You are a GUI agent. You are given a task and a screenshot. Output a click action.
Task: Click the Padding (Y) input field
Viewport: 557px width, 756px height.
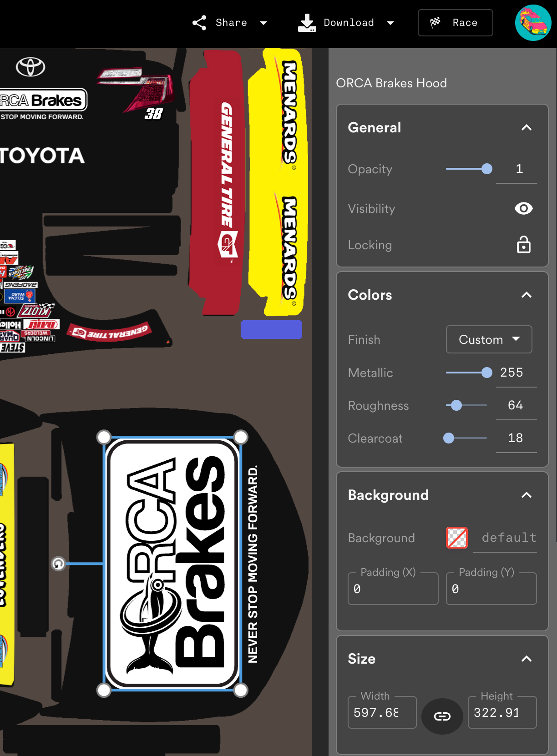491,589
